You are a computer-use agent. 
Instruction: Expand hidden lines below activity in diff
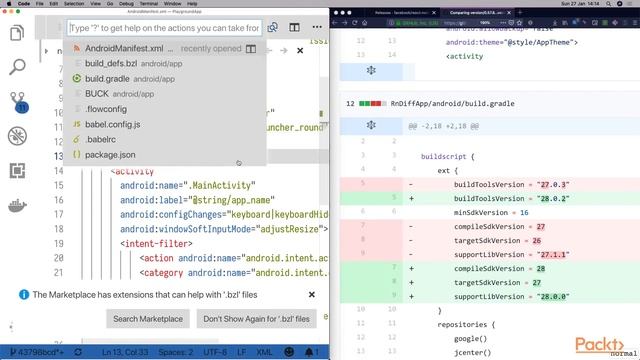click(x=371, y=71)
